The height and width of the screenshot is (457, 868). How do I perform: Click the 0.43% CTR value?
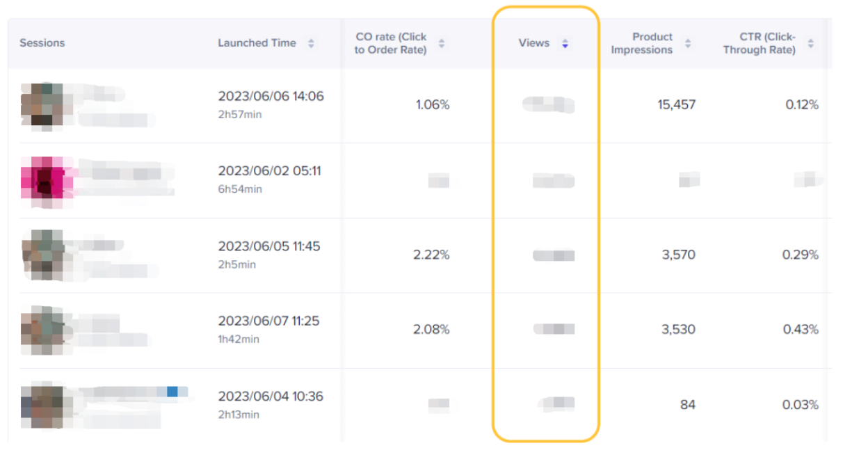click(801, 329)
